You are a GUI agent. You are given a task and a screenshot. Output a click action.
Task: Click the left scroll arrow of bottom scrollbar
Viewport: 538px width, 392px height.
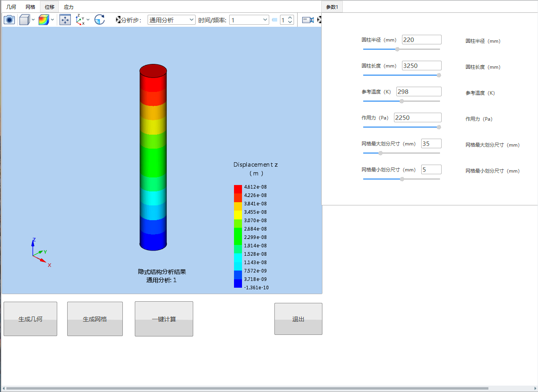pos(4,388)
